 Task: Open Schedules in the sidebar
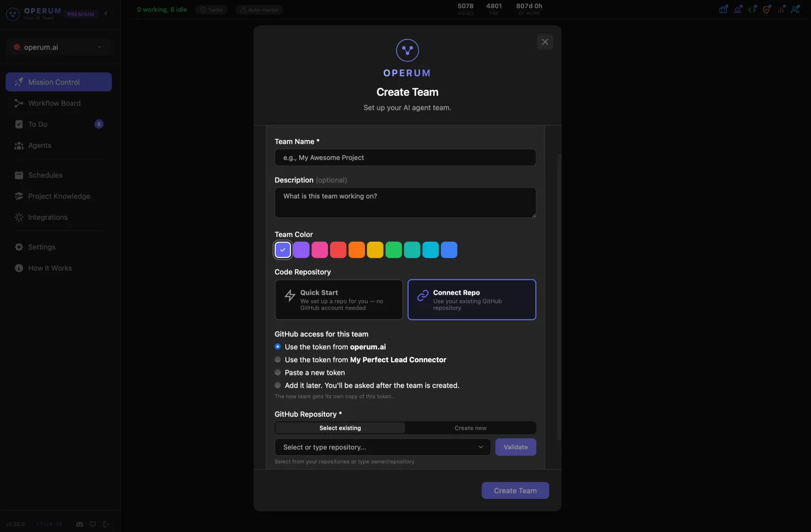(59, 175)
